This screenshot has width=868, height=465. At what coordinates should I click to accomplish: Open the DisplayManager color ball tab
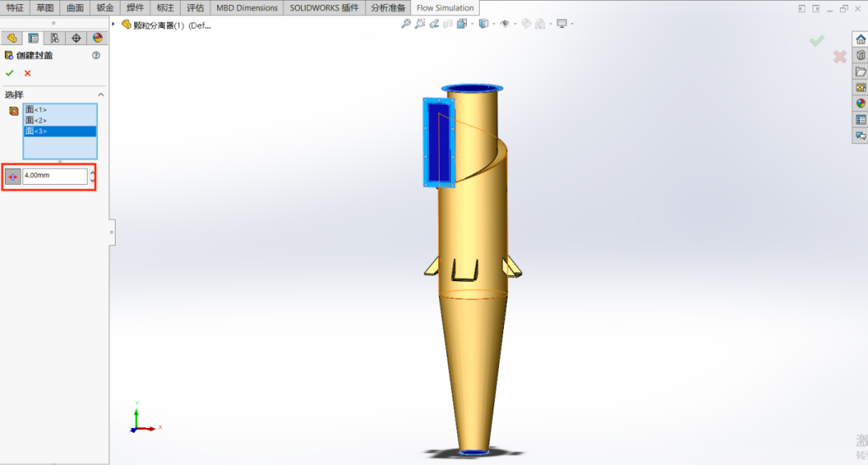coord(97,39)
